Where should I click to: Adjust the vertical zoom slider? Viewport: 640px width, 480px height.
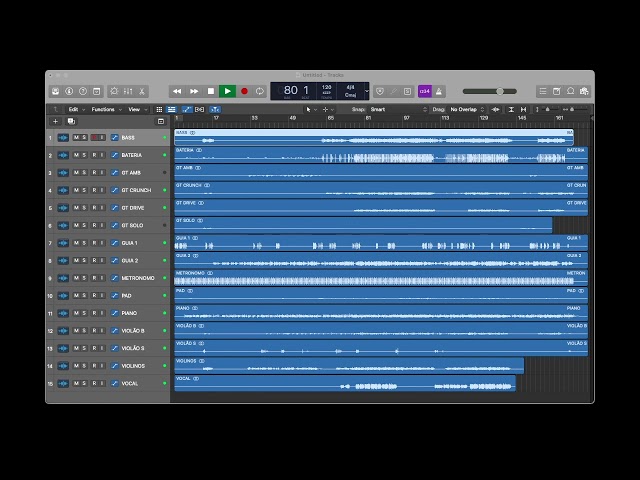[547, 109]
